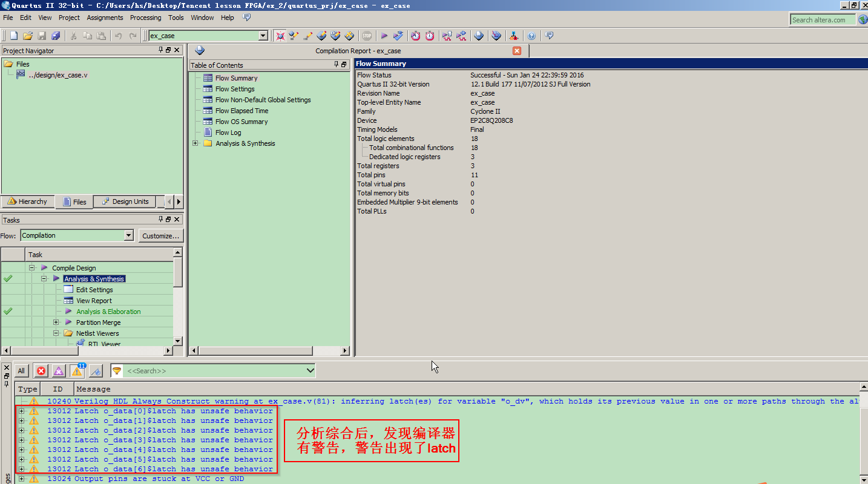Screen dimensions: 868x484
Task: Click the Copy icon in the toolbar
Action: [x=88, y=36]
